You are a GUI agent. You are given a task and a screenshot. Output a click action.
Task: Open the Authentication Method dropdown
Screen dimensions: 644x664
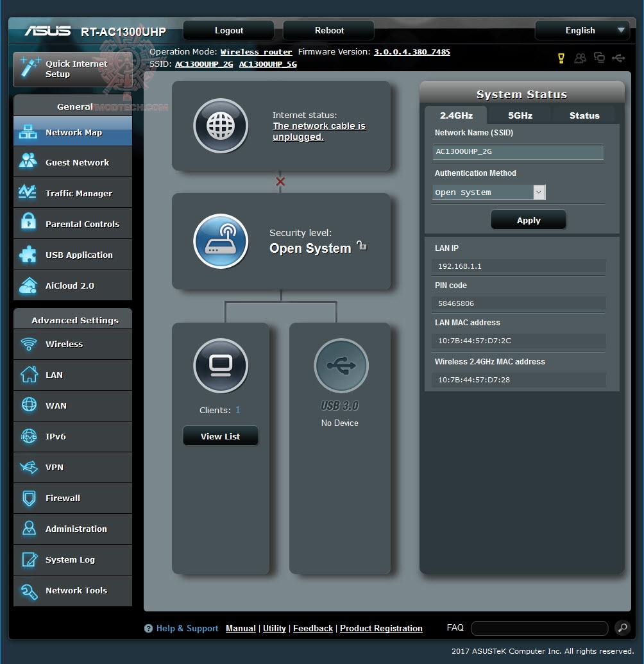click(489, 192)
